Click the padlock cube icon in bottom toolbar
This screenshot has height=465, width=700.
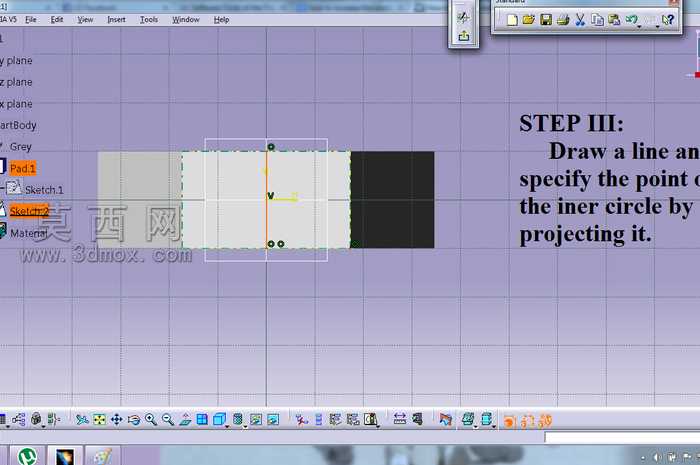click(36, 419)
